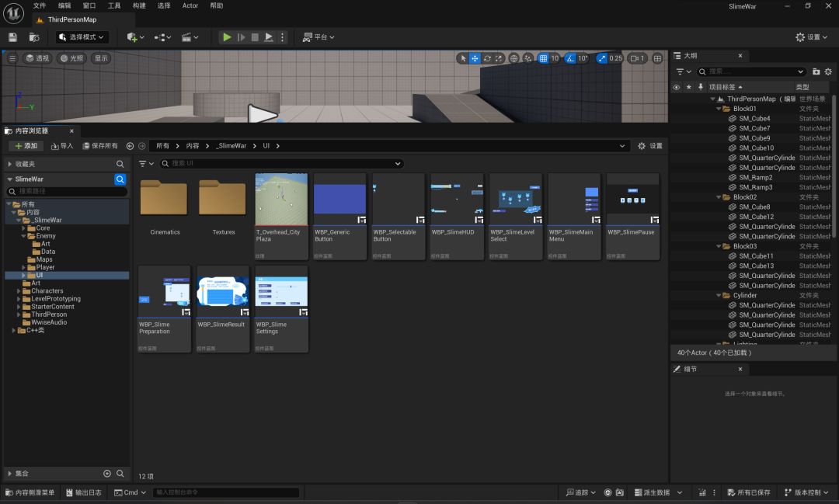This screenshot has width=839, height=504.
Task: Toggle surface snapping in the viewport toolbar
Action: click(x=527, y=58)
